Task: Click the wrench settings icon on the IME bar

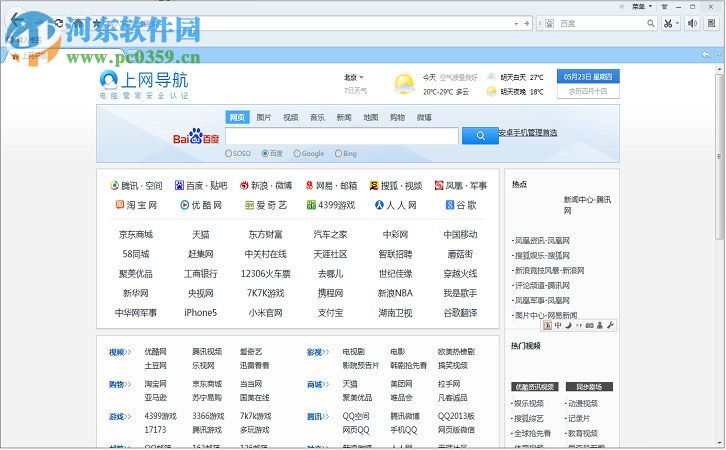Action: point(610,325)
